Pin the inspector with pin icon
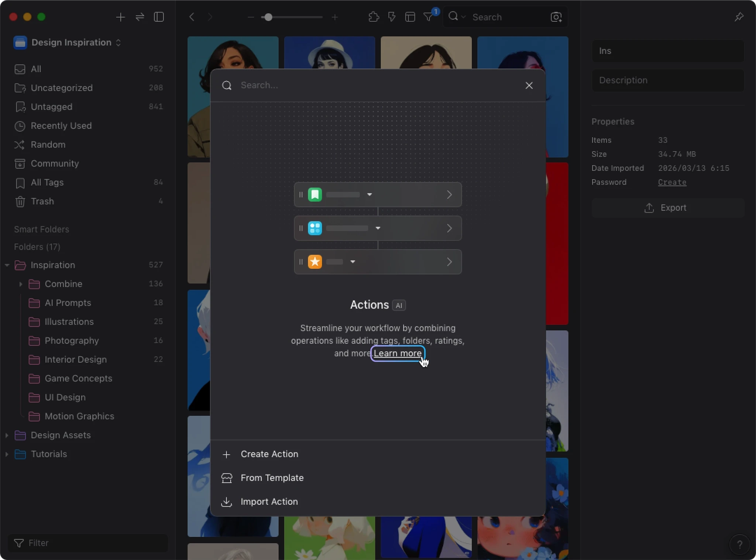 pyautogui.click(x=739, y=17)
